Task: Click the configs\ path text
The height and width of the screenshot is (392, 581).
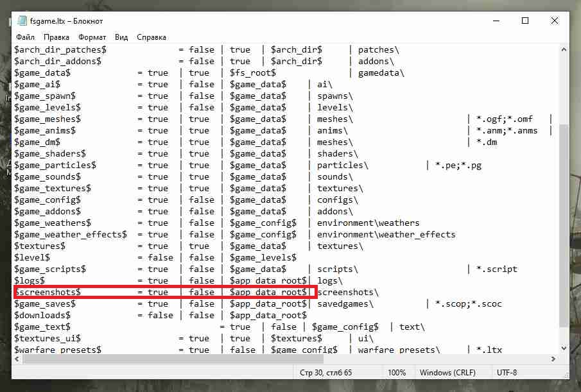Action: (338, 200)
